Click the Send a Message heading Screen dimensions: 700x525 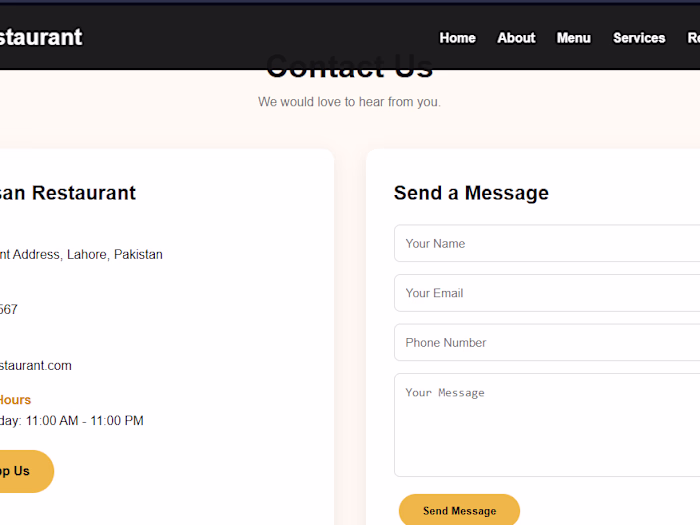(x=471, y=193)
